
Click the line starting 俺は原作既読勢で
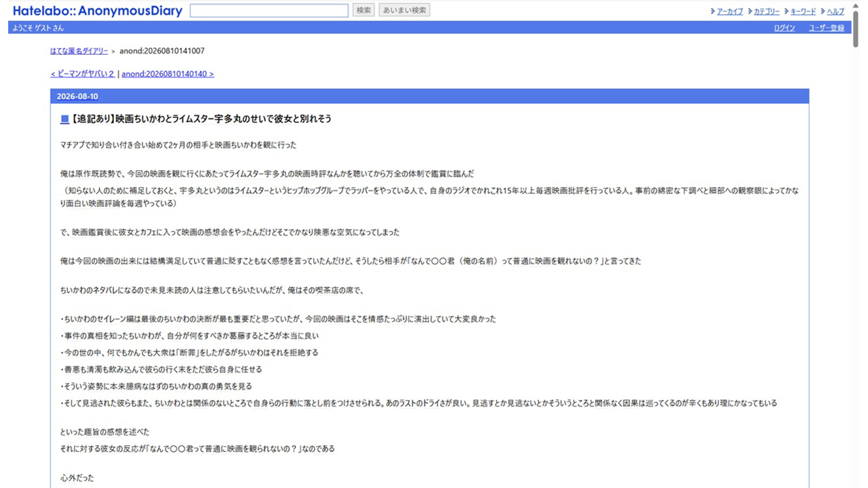pos(267,174)
